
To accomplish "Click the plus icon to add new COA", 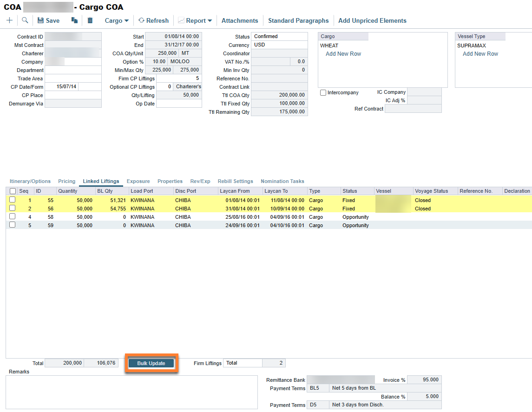I will [x=9, y=20].
